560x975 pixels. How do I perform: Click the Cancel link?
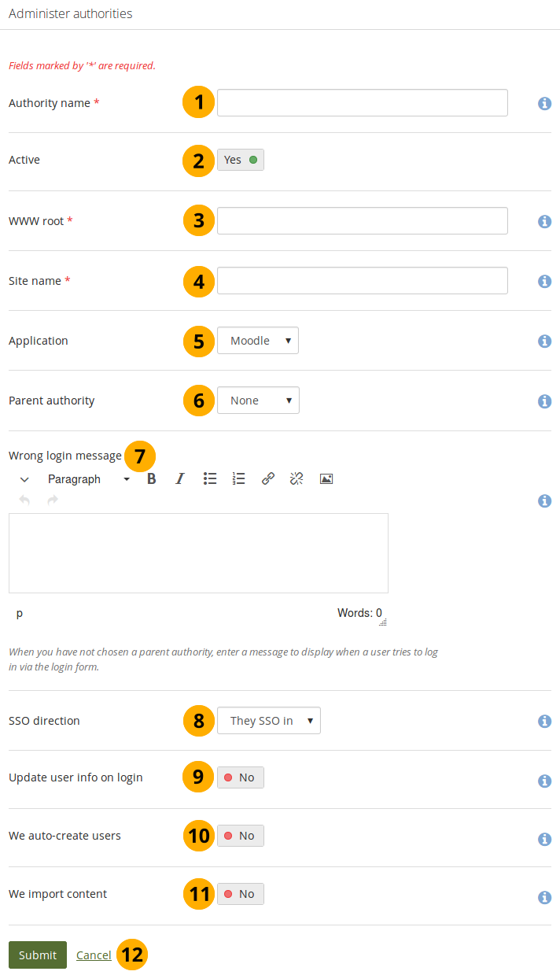[94, 955]
